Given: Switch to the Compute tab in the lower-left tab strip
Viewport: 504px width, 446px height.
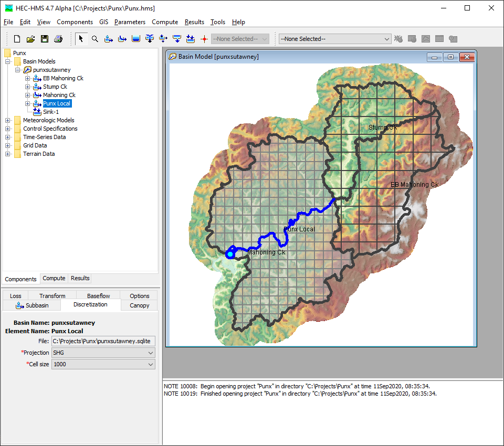Looking at the screenshot, I should click(54, 278).
